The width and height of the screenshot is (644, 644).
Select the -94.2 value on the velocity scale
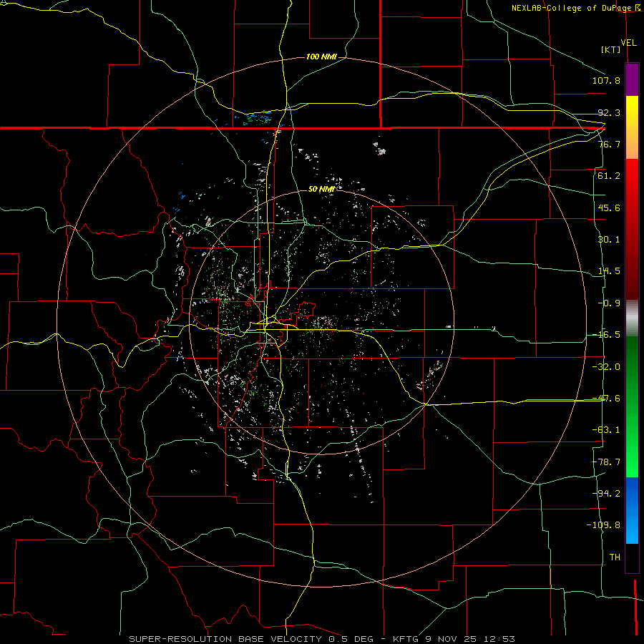606,494
